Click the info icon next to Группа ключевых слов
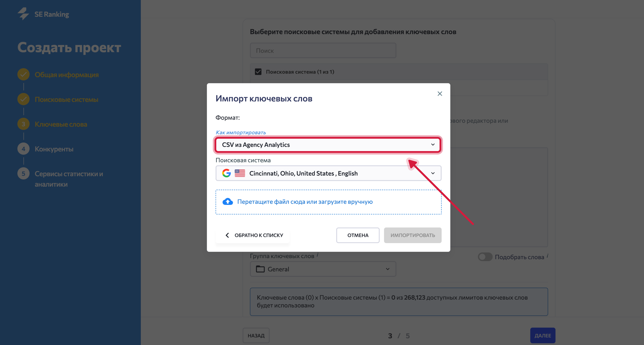 [318, 255]
